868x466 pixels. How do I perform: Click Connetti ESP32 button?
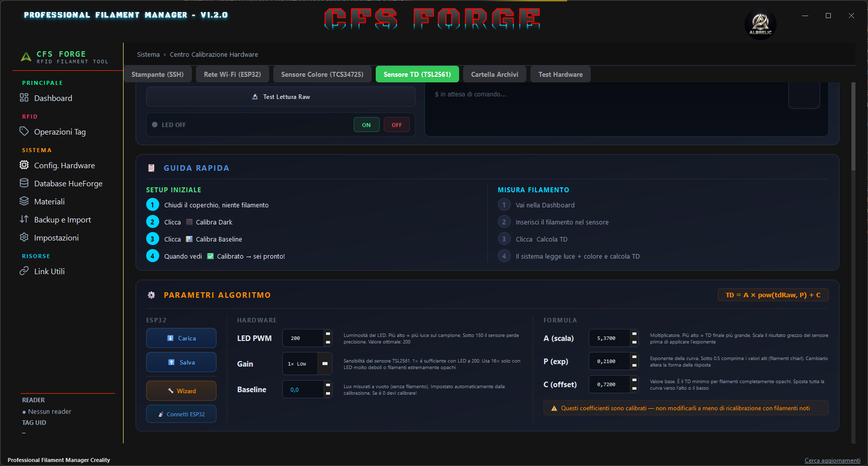(181, 414)
